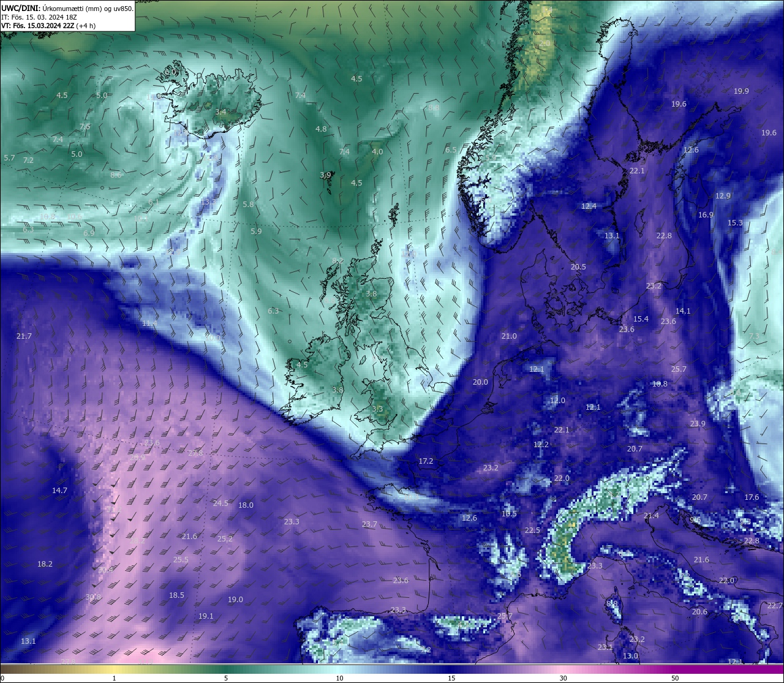Select the 25.2 value in the Atlantic
784x683 pixels.
pyautogui.click(x=225, y=539)
